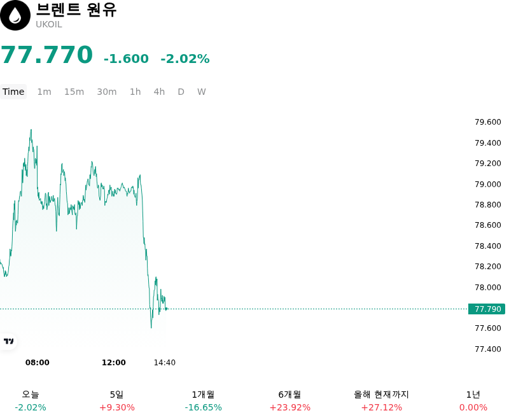The image size is (509, 420).
Task: Open the TradingView logo badge
Action: tap(8, 341)
